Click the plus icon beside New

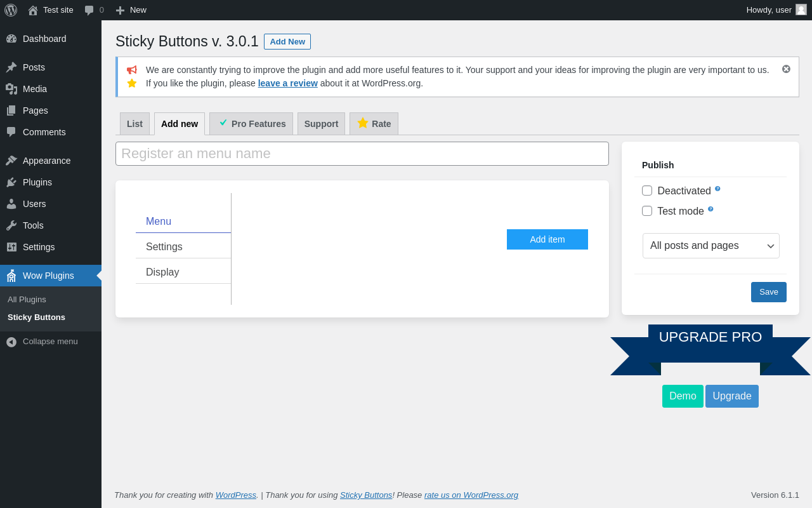120,10
